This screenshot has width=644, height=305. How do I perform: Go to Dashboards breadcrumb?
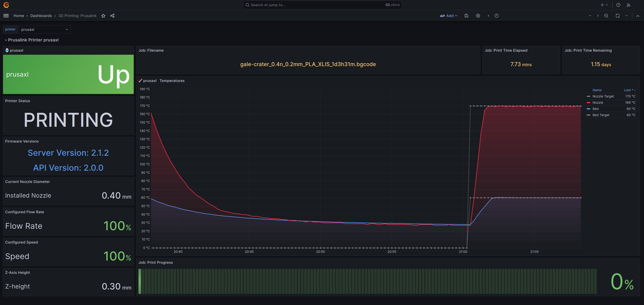(41, 16)
